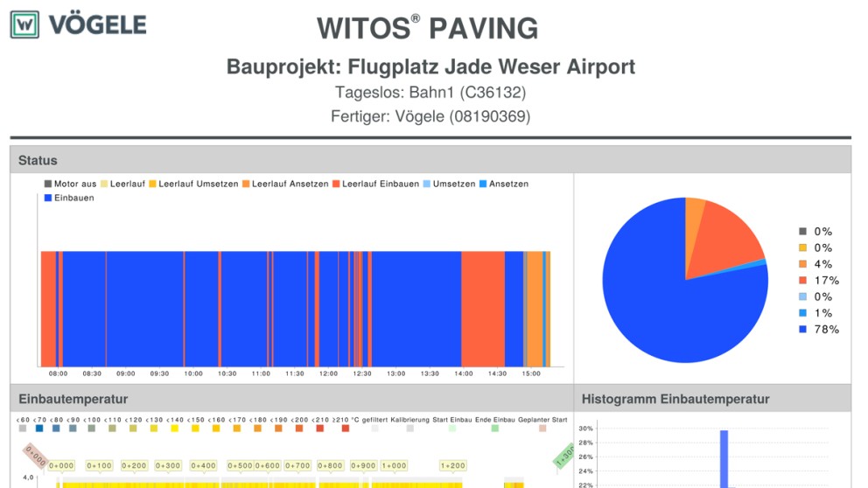868x488 pixels.
Task: Click the 1+000 station marker label
Action: [x=394, y=466]
